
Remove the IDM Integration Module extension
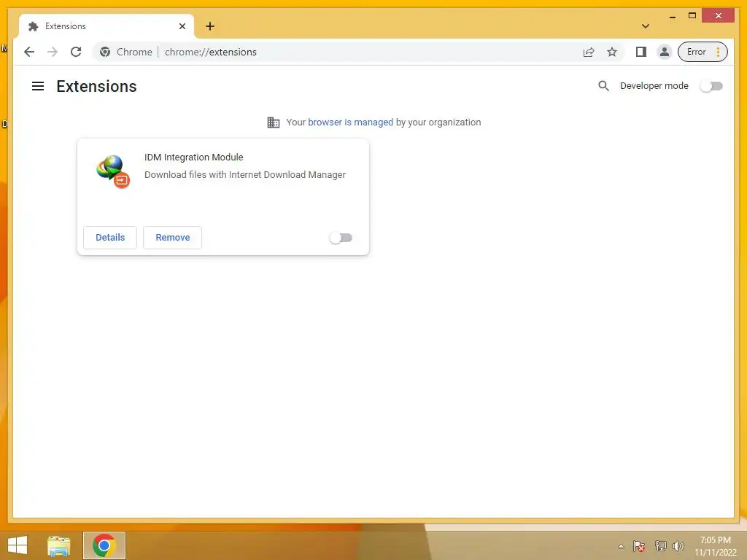(x=172, y=238)
